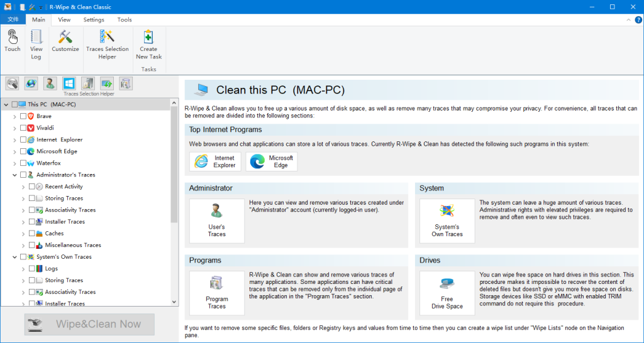
Task: Click the help question mark icon
Action: (638, 19)
